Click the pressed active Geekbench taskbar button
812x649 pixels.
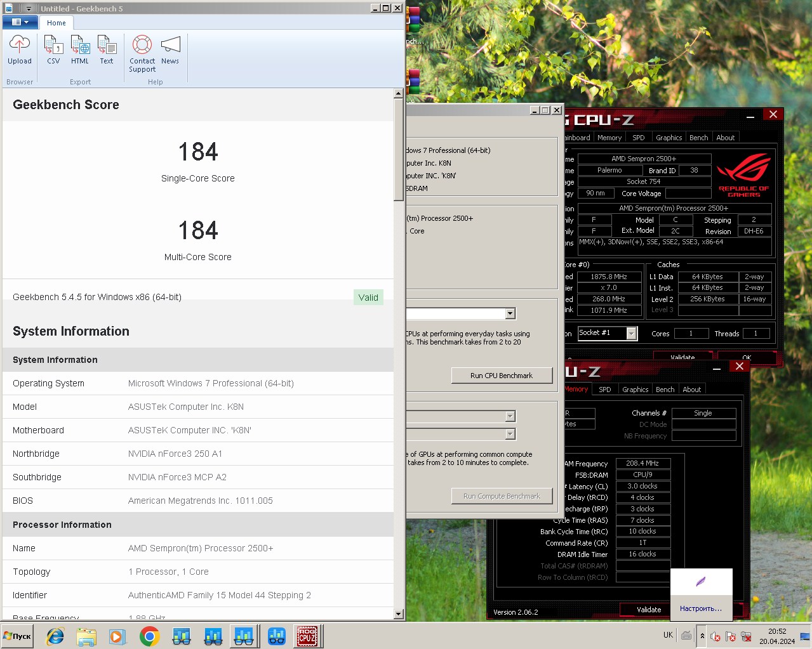[244, 636]
